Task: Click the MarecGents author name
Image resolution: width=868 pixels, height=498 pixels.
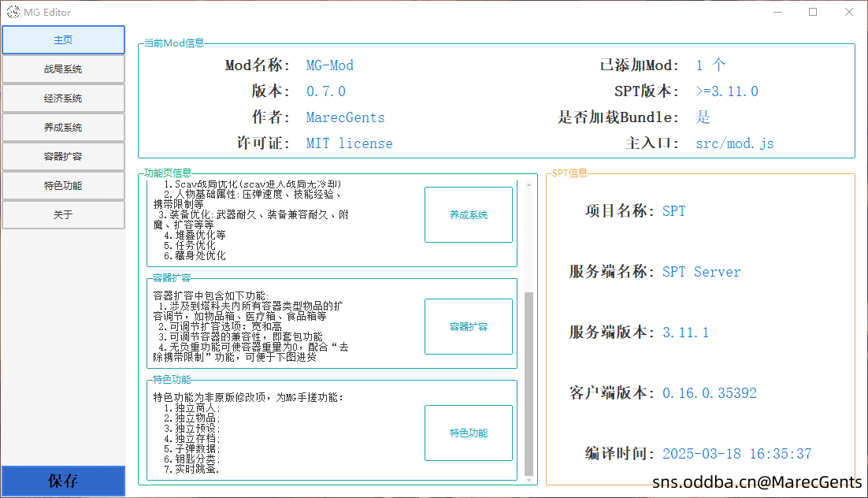Action: coord(345,117)
